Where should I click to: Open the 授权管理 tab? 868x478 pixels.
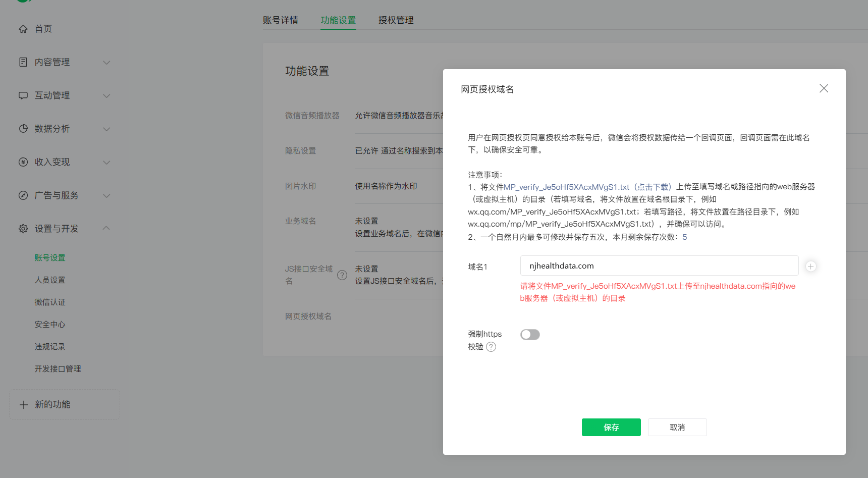pos(396,20)
